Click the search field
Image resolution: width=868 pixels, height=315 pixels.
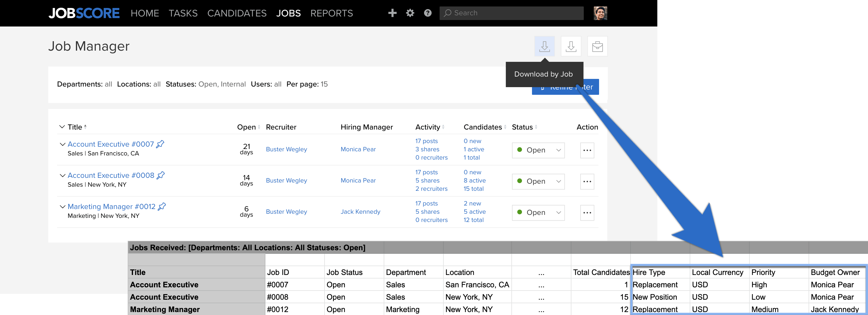coord(511,13)
